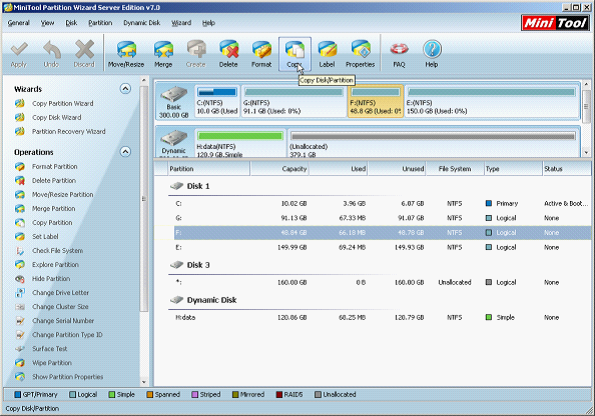Image resolution: width=595 pixels, height=416 pixels.
Task: Click the Help question mark icon
Action: point(432,54)
